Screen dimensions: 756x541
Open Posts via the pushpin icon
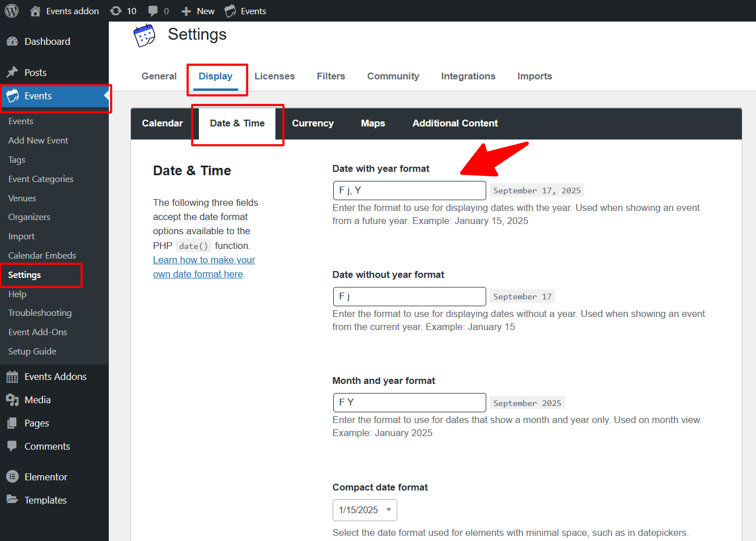pyautogui.click(x=12, y=73)
